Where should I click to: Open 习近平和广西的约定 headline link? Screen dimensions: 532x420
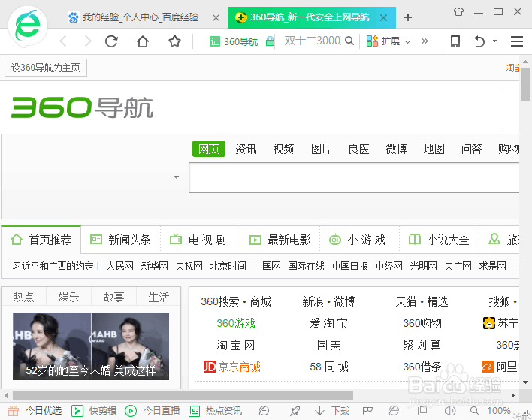point(53,266)
